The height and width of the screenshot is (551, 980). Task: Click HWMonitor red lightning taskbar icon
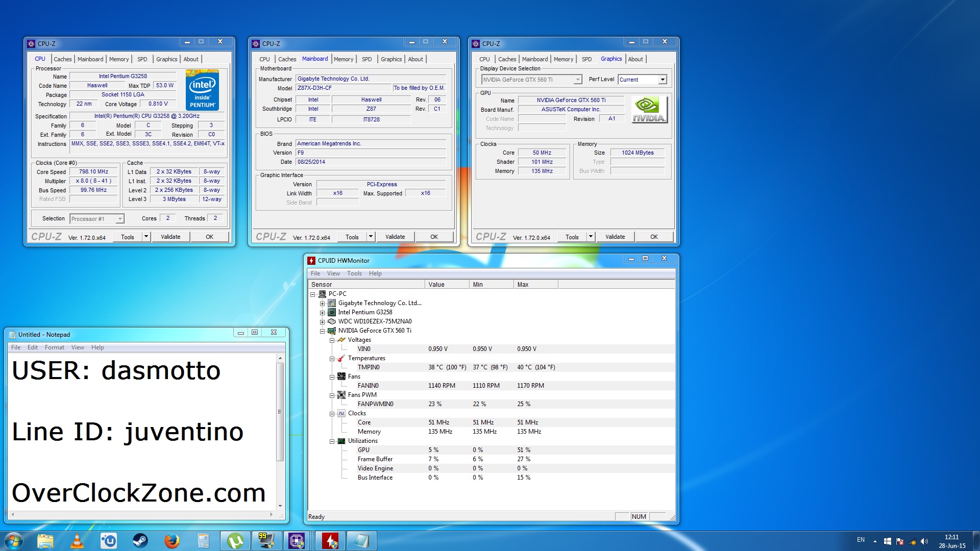tap(330, 541)
